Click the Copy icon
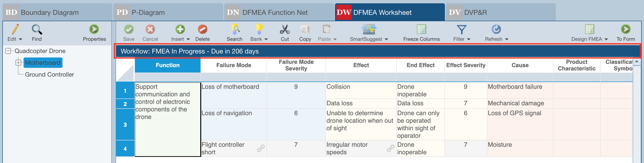Screen dimensions: 644x163 (305, 30)
